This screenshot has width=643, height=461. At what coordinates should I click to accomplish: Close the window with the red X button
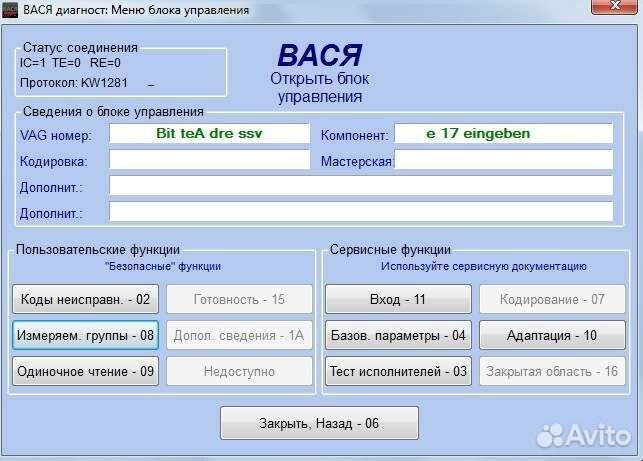pos(614,6)
